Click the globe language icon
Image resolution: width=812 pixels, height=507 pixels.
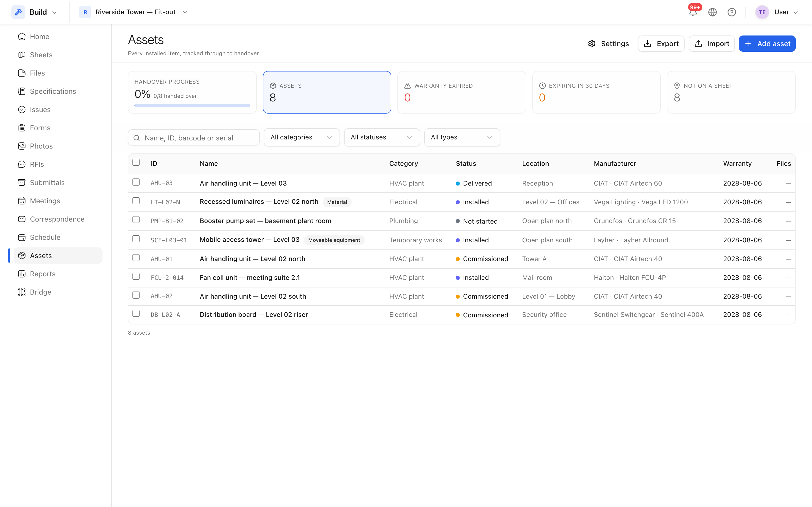[x=712, y=12]
